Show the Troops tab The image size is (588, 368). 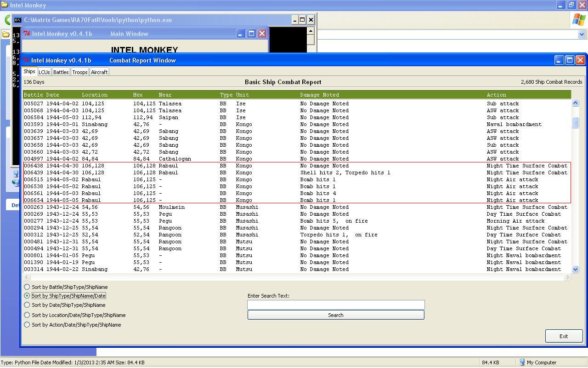[79, 72]
